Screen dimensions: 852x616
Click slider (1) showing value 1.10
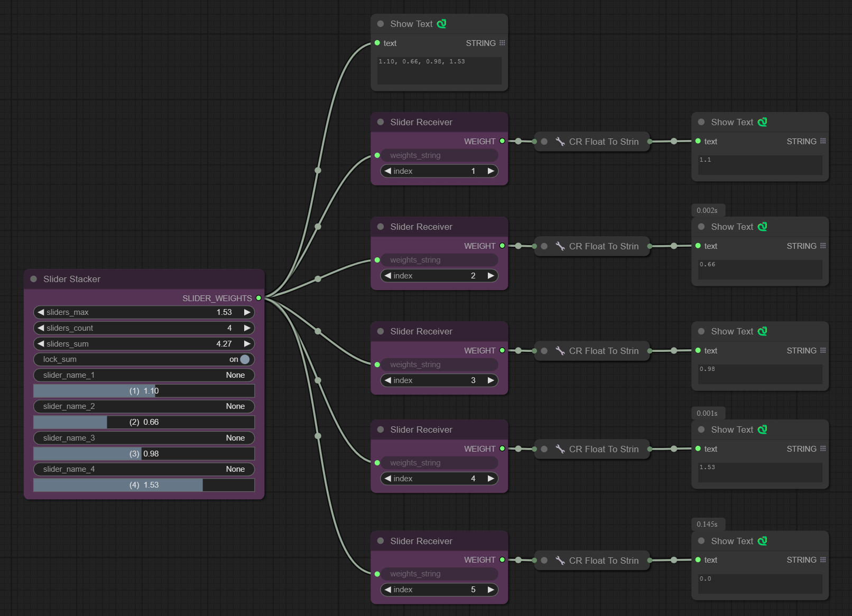(x=144, y=391)
